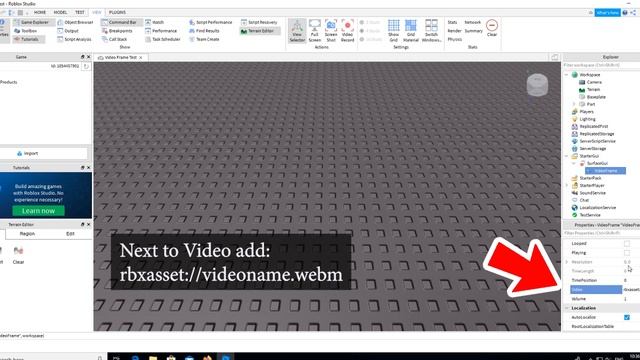This screenshot has height=360, width=640.
Task: Open the Watch window
Action: pos(155,22)
